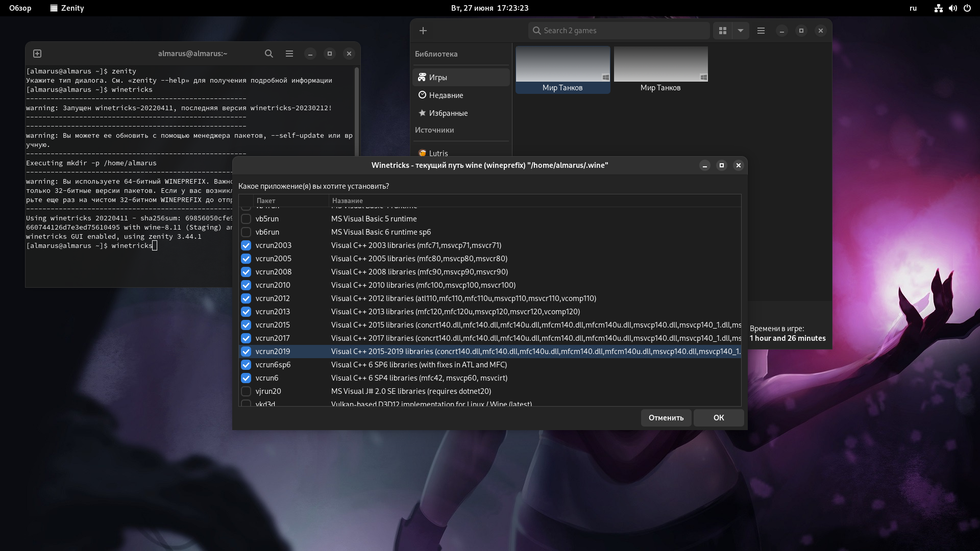
Task: Check the vb6run package checkbox
Action: pyautogui.click(x=246, y=232)
